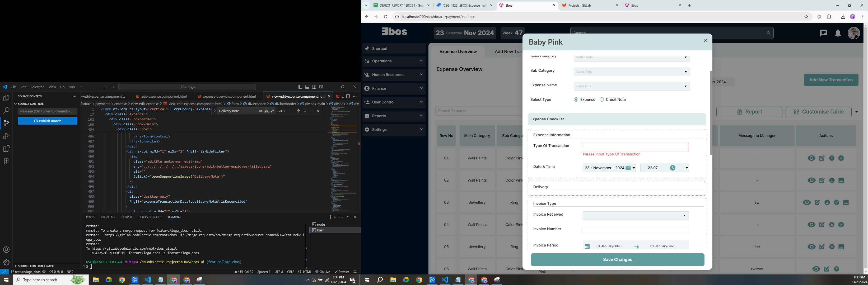Toggle the VS Code bottom panel layout
This screenshot has height=285, width=868.
307,87
